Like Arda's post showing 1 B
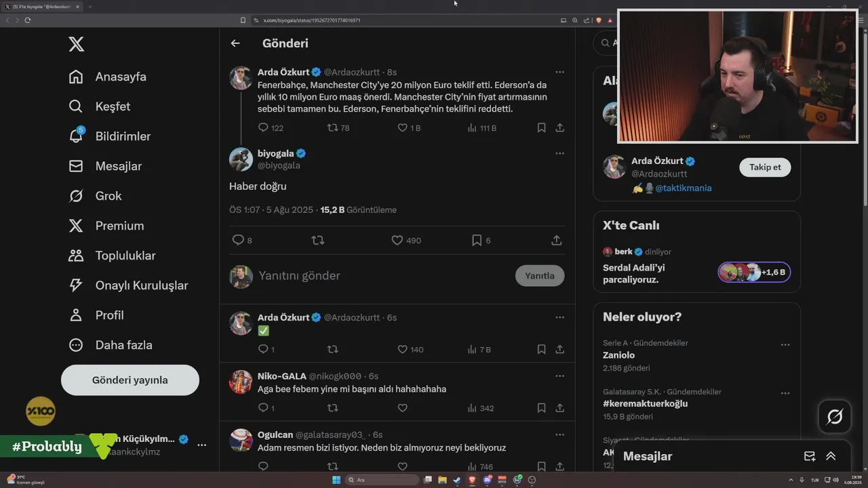The image size is (868, 488). 402,127
